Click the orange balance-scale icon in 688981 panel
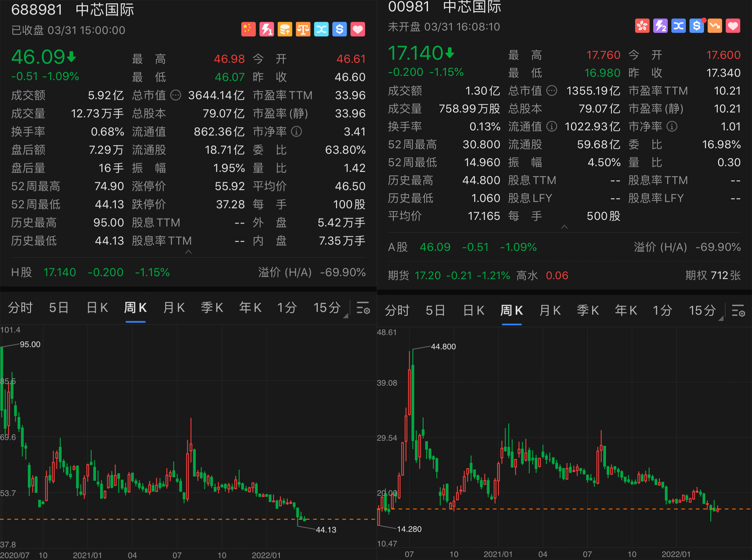752x560 pixels. click(x=303, y=29)
